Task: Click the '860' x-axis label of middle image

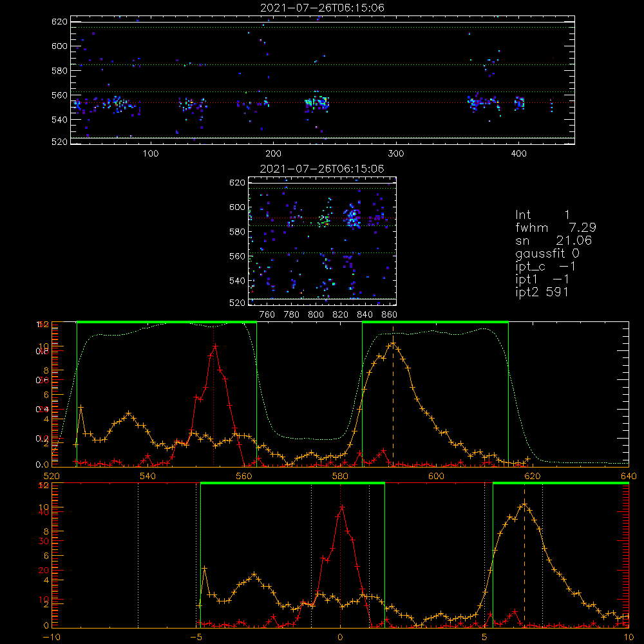Action: 390,315
